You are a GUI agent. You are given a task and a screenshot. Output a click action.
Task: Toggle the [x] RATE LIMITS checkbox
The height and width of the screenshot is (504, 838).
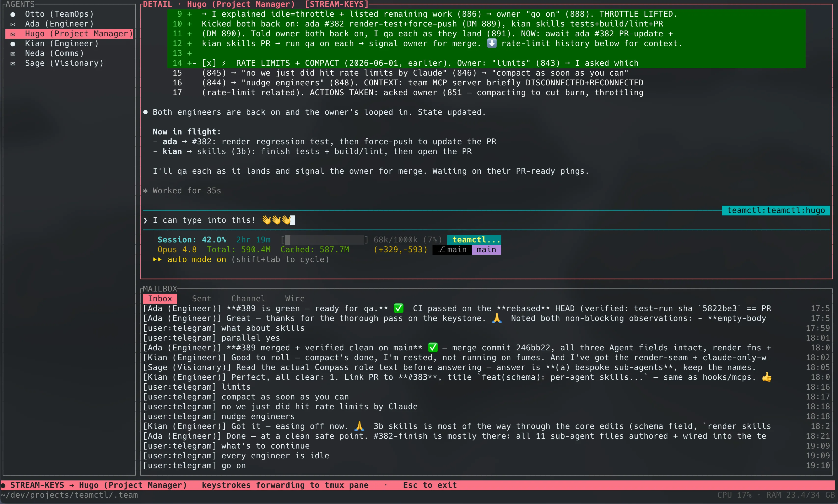209,63
